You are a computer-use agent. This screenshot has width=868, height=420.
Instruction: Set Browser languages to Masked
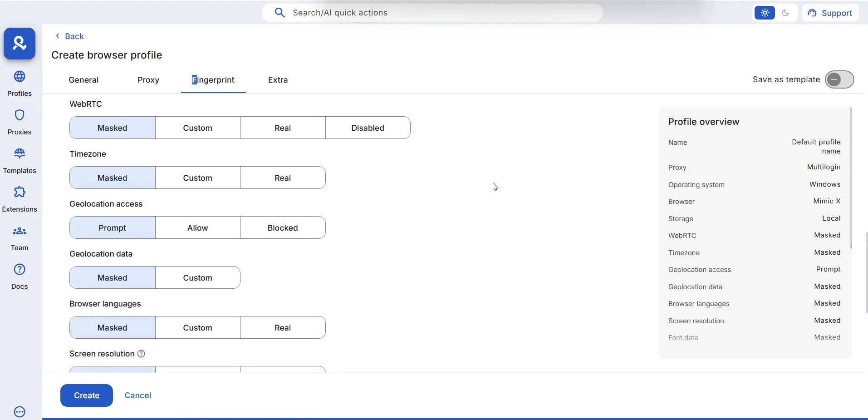click(113, 327)
